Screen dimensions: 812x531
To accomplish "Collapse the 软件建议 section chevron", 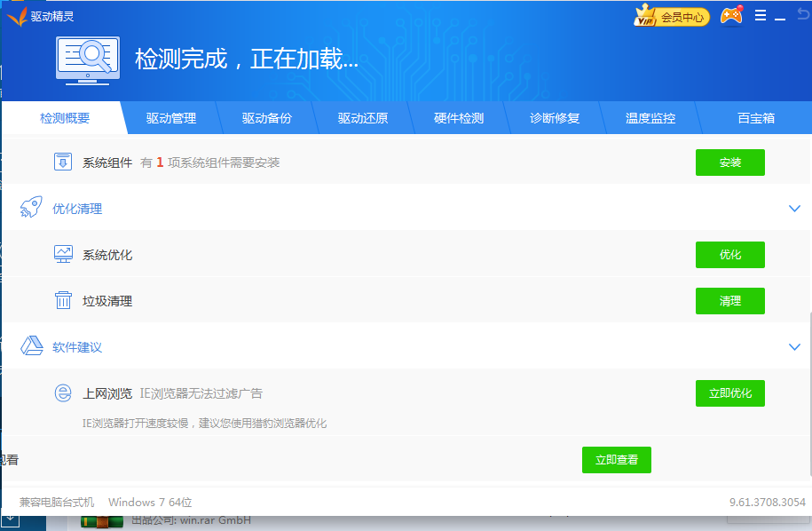I will [x=794, y=347].
